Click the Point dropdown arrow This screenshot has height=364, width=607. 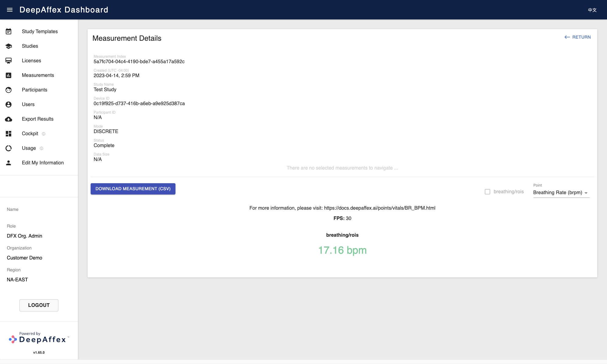[586, 193]
